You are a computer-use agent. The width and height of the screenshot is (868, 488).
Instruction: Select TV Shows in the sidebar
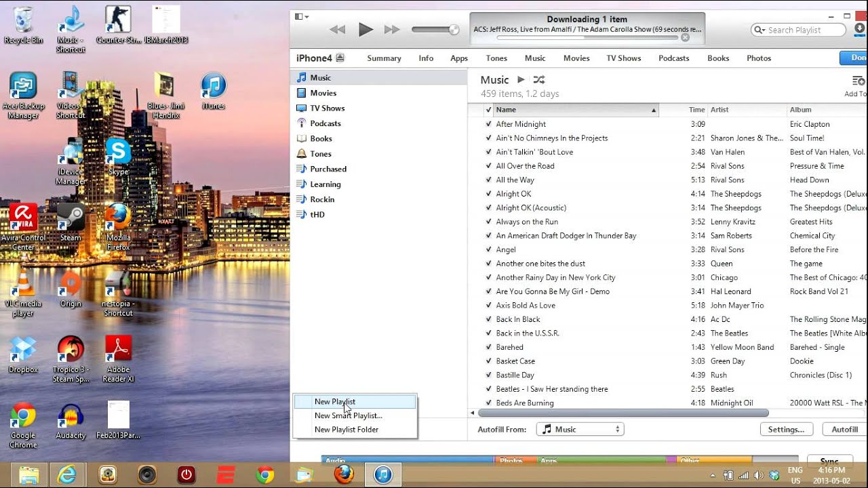pos(378,108)
